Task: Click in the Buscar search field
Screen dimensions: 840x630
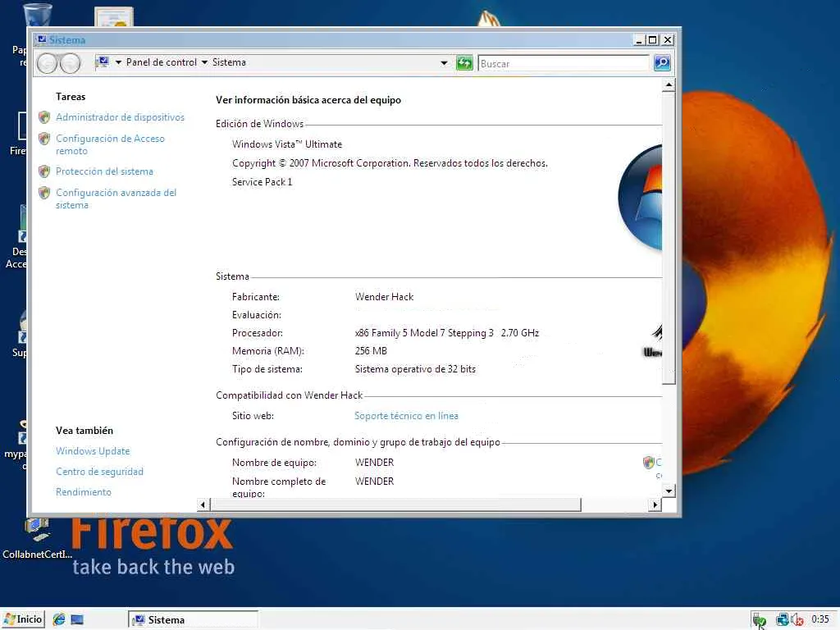Action: (564, 63)
